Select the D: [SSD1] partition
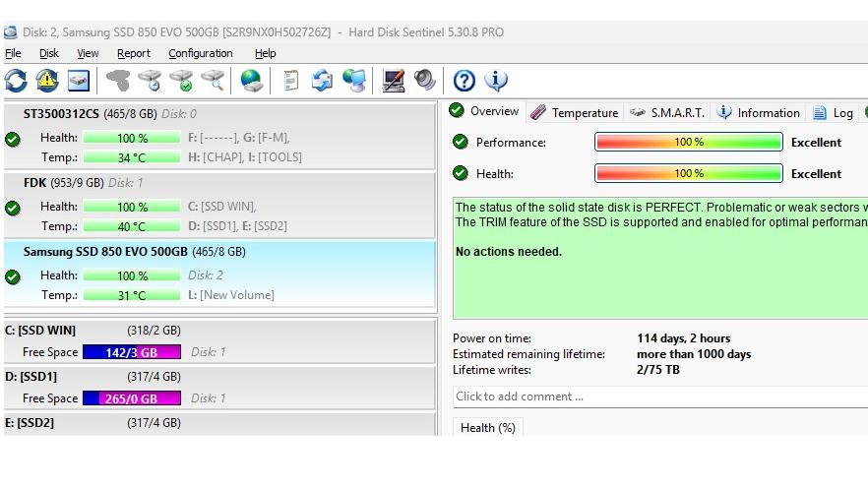868x488 pixels. click(219, 388)
